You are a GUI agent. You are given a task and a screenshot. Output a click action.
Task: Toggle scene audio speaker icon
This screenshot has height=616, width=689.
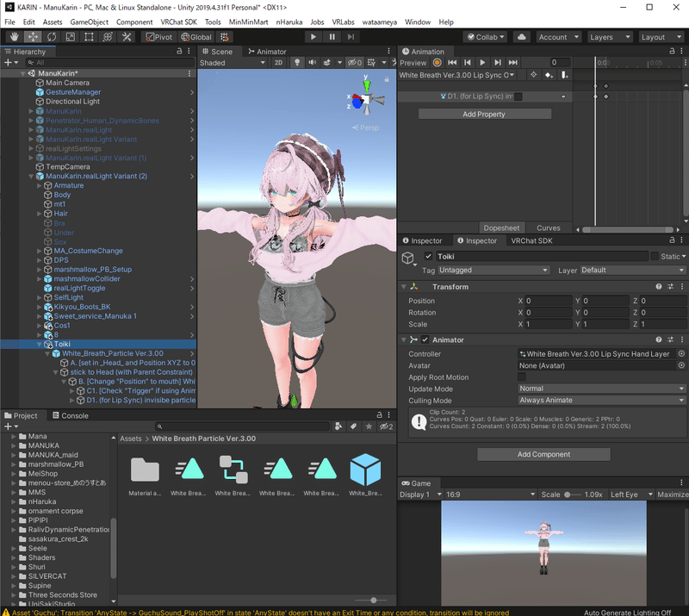pos(312,62)
